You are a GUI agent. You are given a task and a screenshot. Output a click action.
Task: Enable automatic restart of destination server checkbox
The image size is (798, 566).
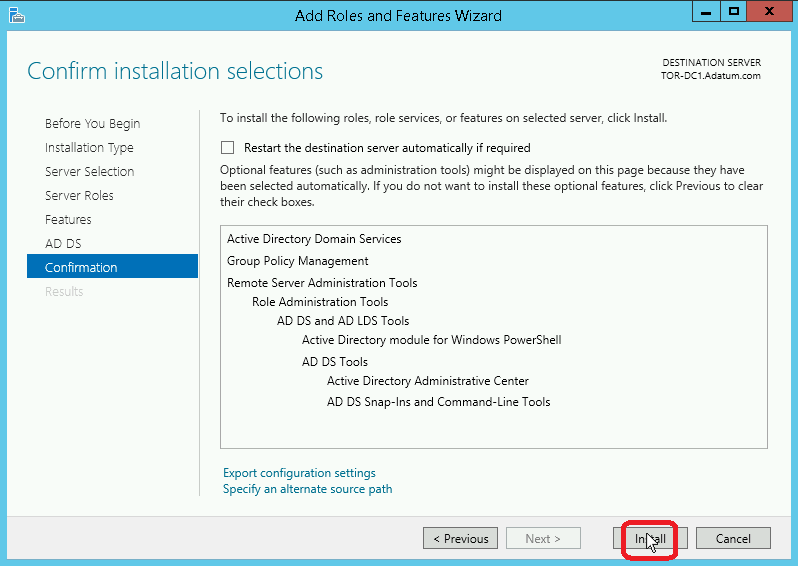click(227, 148)
